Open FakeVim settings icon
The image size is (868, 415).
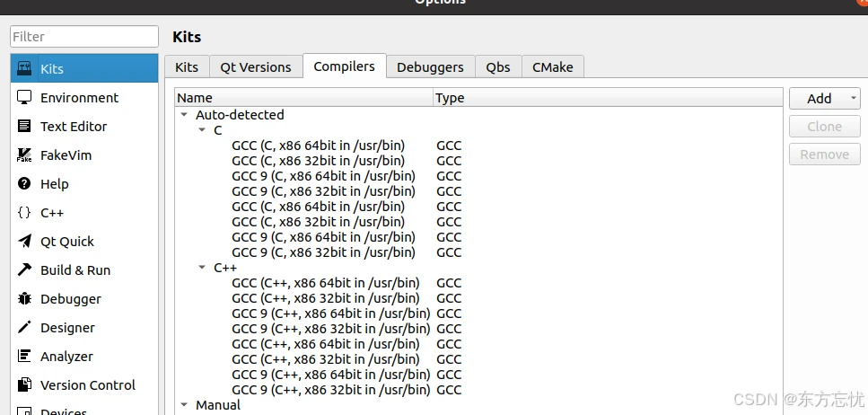pos(24,155)
